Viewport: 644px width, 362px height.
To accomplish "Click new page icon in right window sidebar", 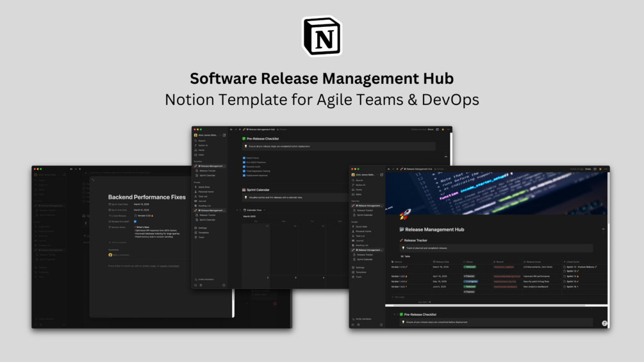I will click(381, 174).
